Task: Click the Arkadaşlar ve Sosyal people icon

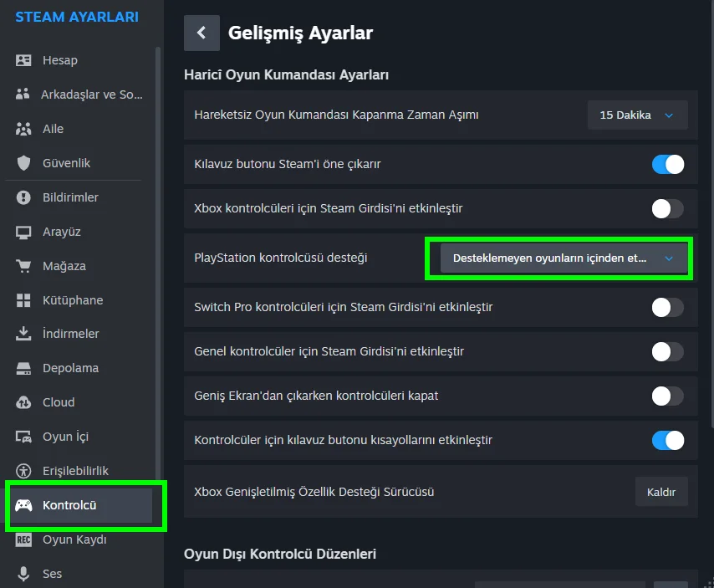Action: click(x=23, y=94)
